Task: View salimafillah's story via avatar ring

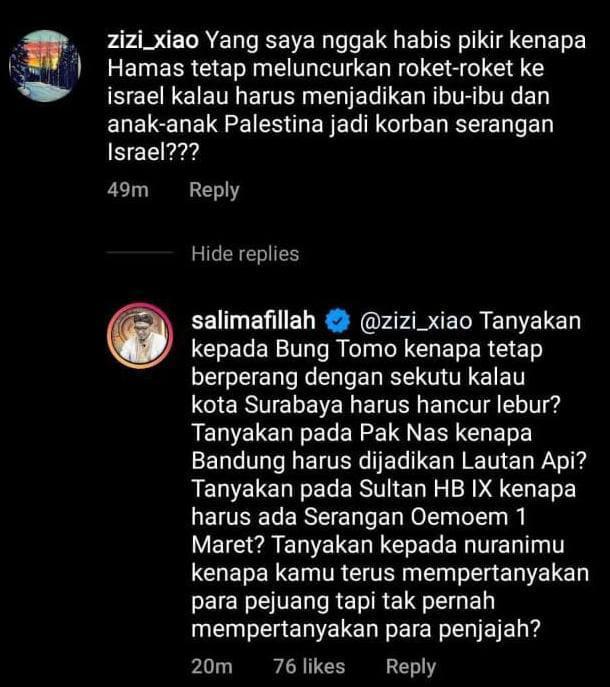Action: click(x=140, y=335)
